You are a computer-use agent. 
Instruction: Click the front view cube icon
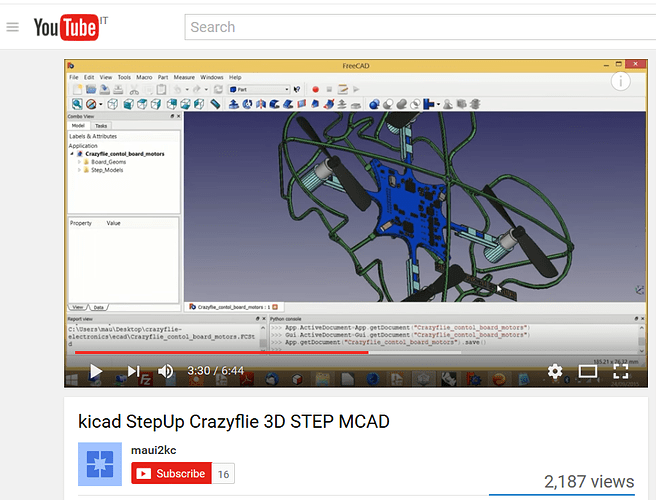point(128,104)
